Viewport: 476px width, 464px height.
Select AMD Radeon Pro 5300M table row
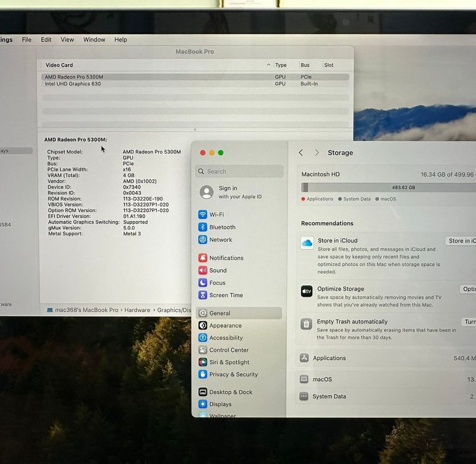(x=195, y=77)
